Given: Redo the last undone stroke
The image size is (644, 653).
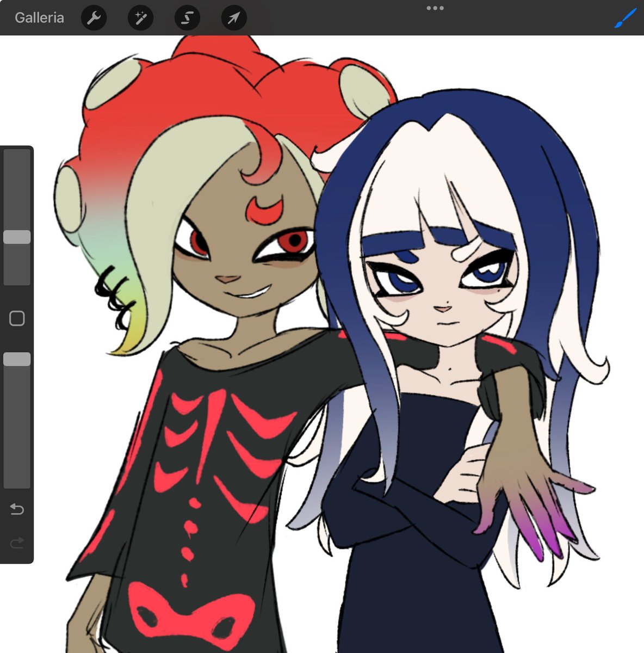Looking at the screenshot, I should tap(17, 542).
